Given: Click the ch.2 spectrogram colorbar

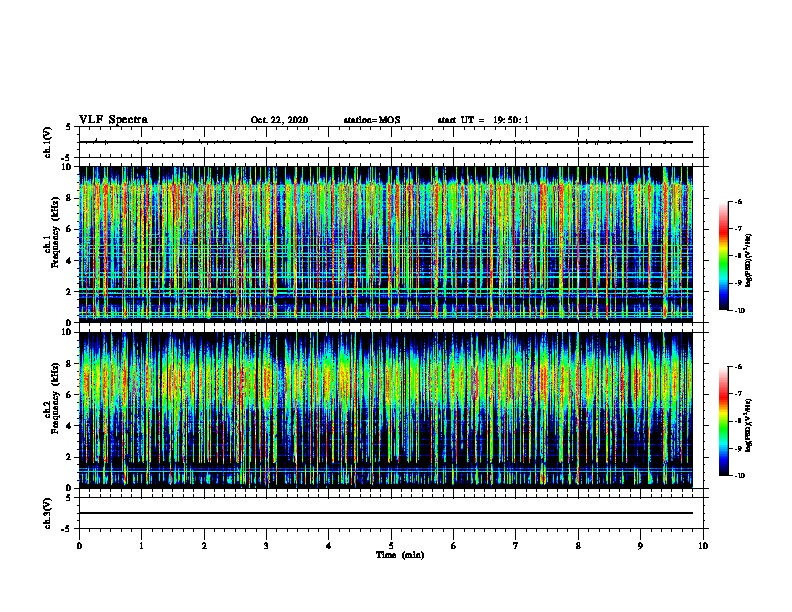Looking at the screenshot, I should (x=723, y=421).
